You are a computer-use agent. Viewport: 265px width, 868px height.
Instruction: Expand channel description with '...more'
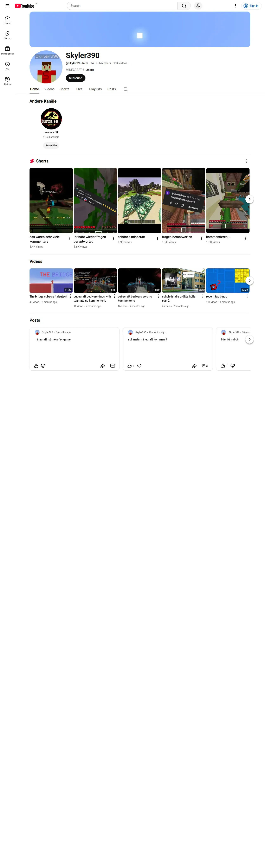(89, 70)
